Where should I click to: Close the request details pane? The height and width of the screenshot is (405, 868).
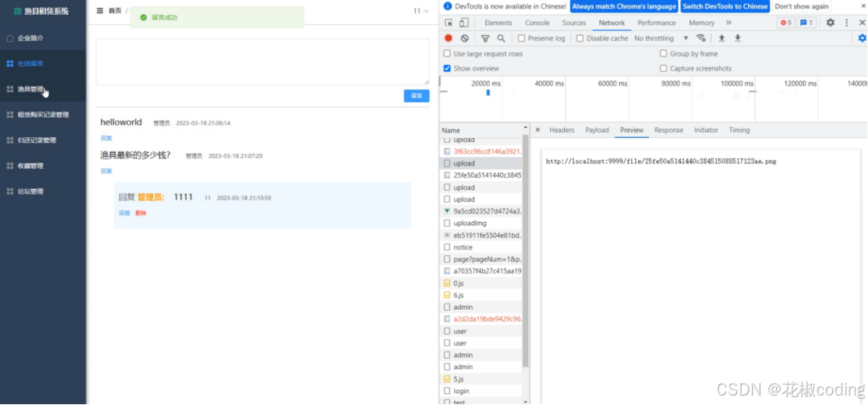[538, 130]
